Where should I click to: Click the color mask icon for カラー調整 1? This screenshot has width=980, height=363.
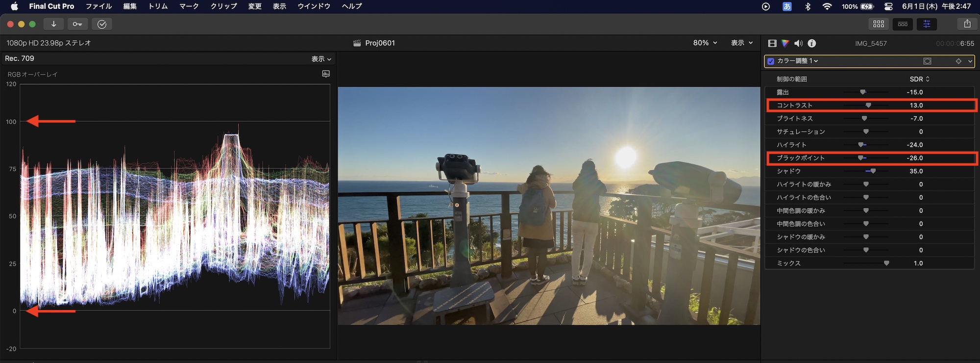[x=927, y=61]
